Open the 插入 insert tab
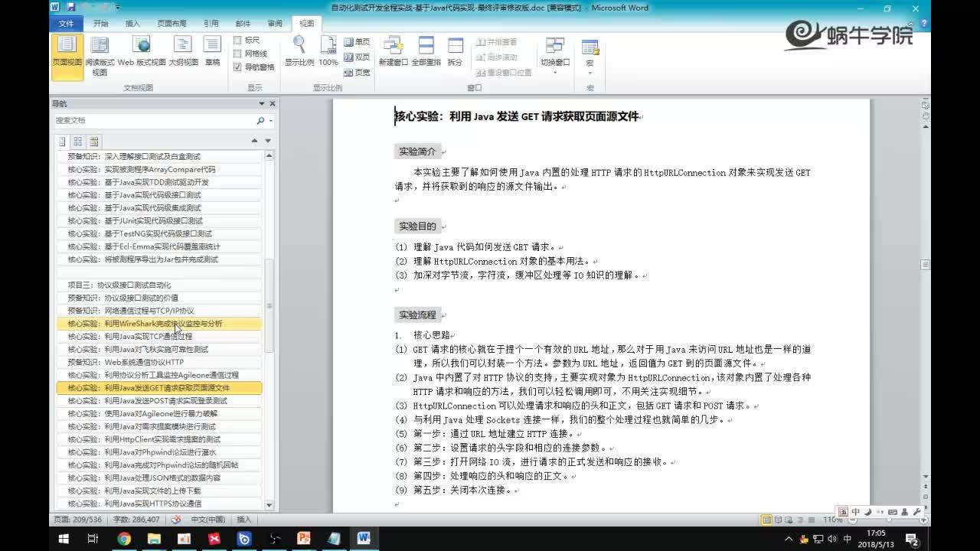This screenshot has height=551, width=980. tap(132, 24)
